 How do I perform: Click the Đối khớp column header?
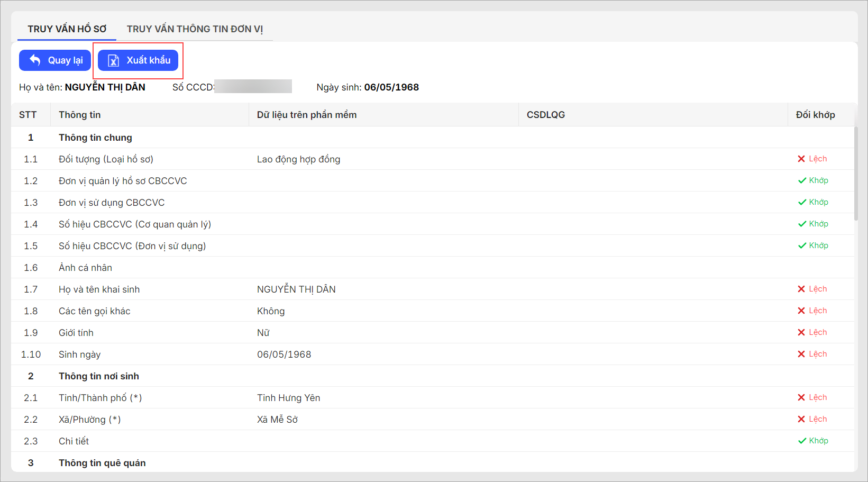click(x=815, y=115)
